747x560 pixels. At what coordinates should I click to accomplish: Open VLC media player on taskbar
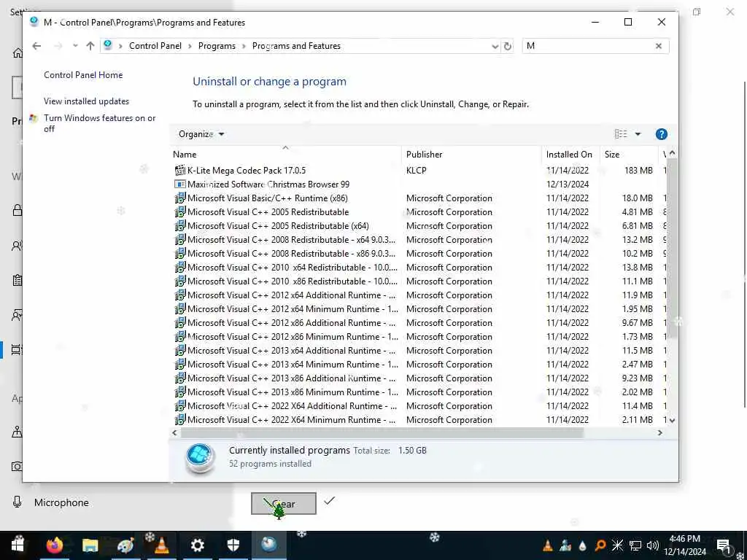click(161, 545)
